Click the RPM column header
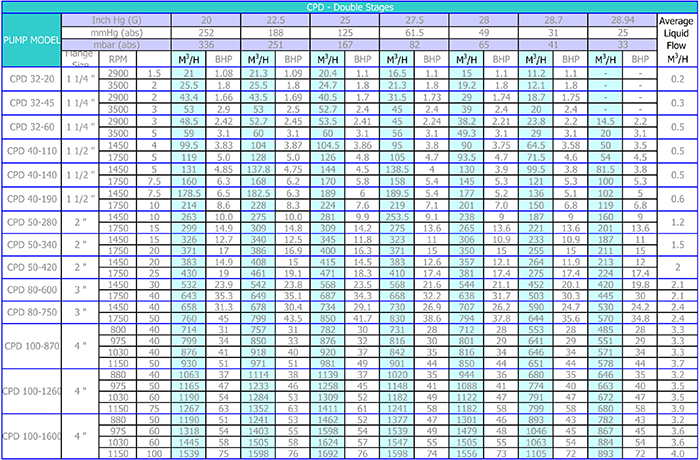 point(118,59)
